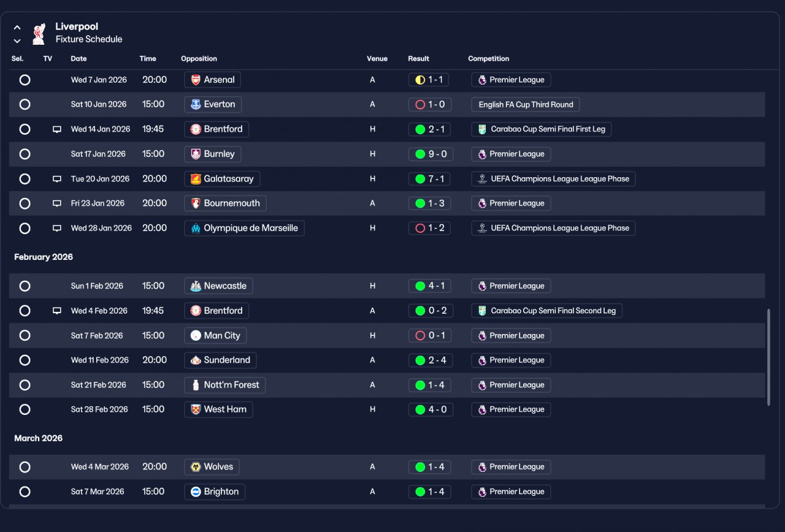The height and width of the screenshot is (532, 785).
Task: Click the Champions League logo for Galatasaray match
Action: click(x=482, y=179)
